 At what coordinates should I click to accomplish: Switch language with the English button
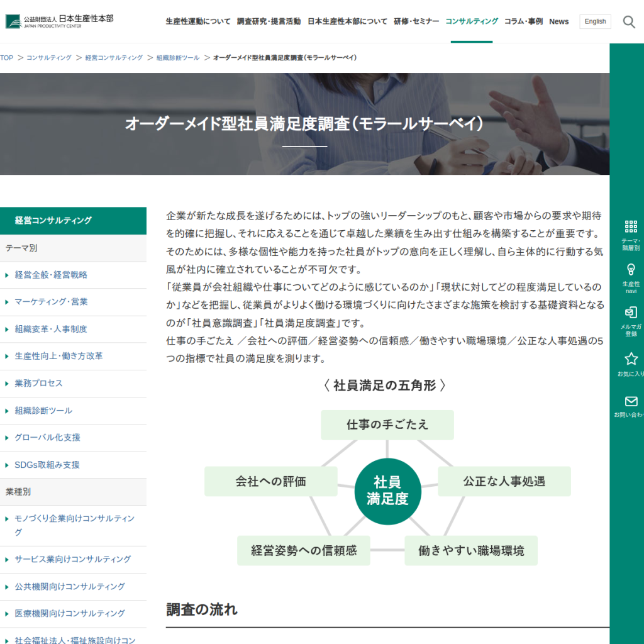pos(595,21)
